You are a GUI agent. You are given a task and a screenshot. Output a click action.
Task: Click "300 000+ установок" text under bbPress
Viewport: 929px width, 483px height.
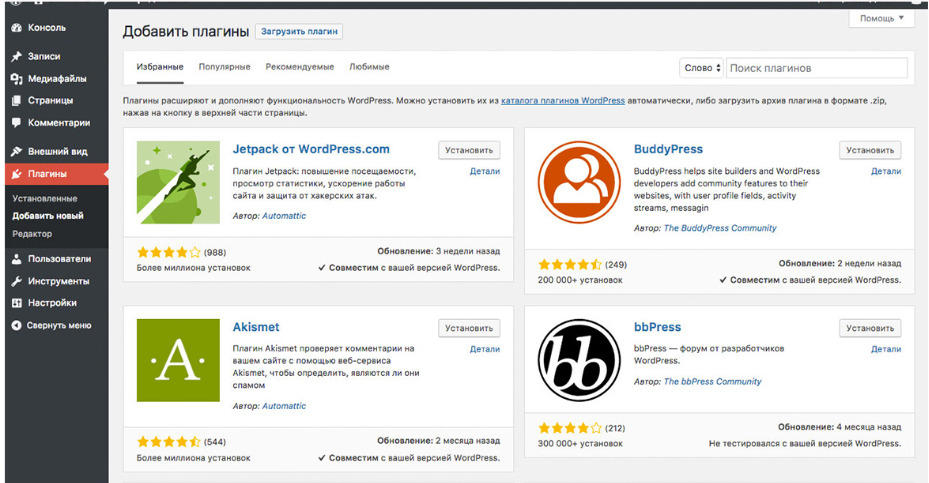(580, 443)
